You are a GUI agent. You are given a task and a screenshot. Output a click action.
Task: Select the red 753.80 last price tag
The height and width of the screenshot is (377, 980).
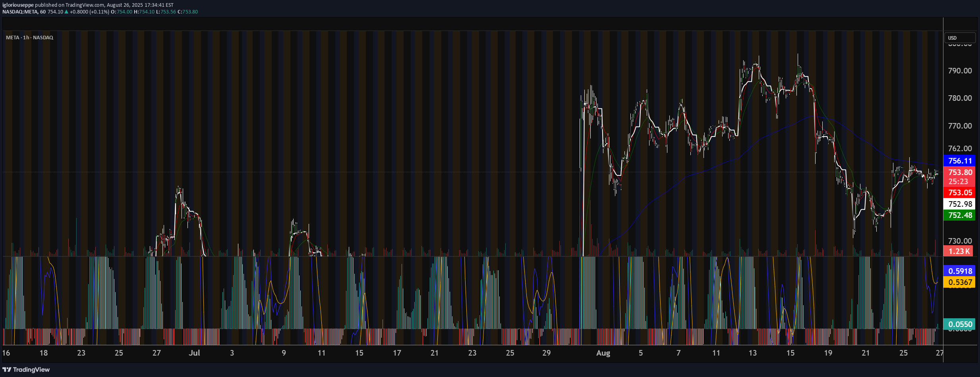[959, 172]
